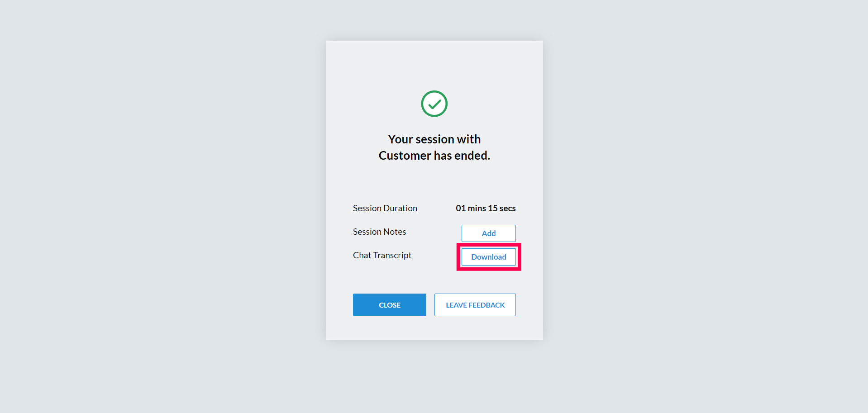Click the green checkmark success icon
Screen dimensions: 868x413
tap(434, 104)
